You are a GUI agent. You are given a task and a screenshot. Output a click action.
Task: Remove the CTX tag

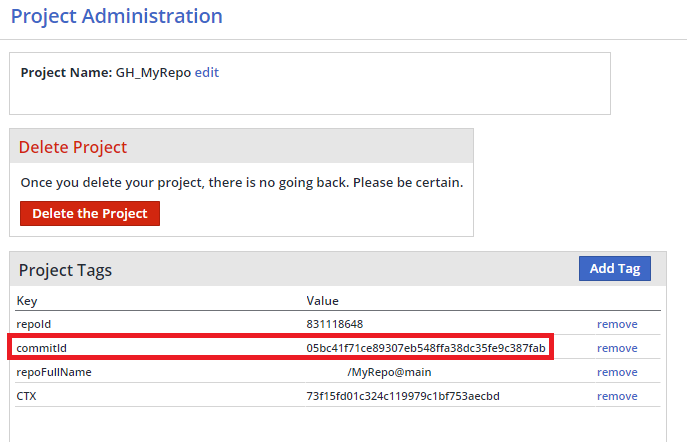[x=617, y=396]
